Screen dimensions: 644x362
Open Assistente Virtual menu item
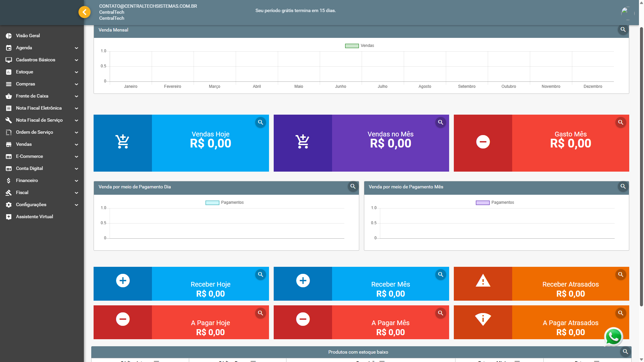pos(34,217)
